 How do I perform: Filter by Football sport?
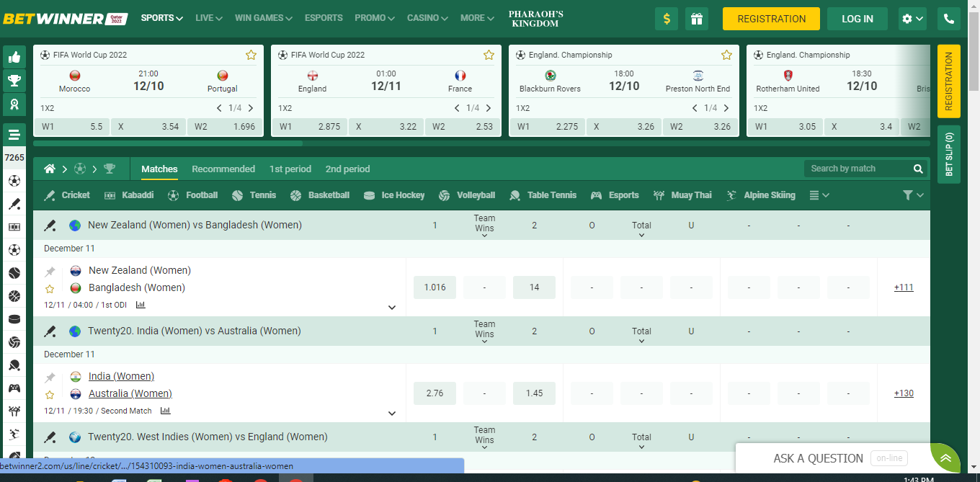pyautogui.click(x=192, y=195)
